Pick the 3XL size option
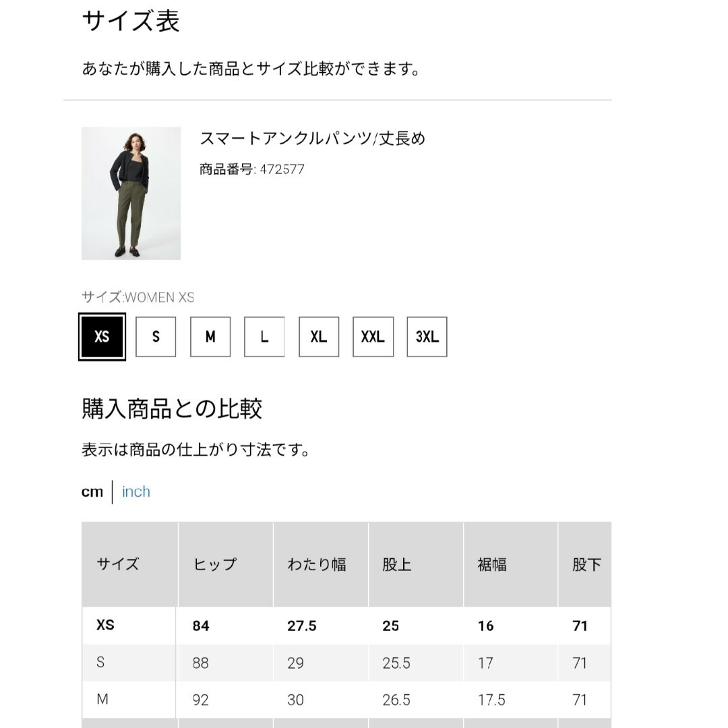728x728 pixels. click(x=427, y=336)
